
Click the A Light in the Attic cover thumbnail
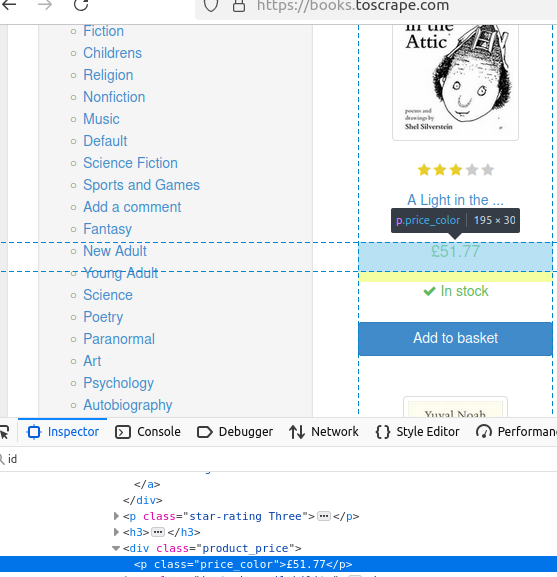[455, 82]
